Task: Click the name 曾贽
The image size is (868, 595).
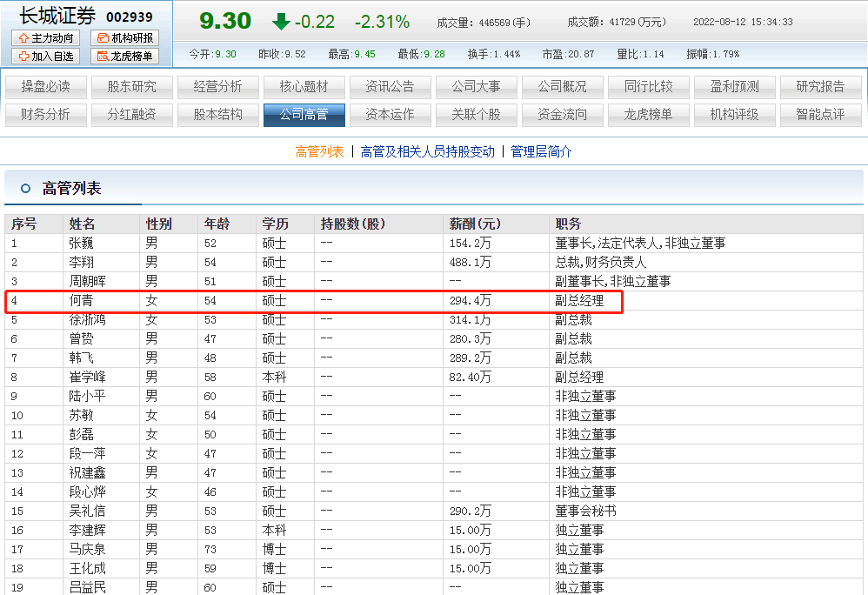Action: coord(82,338)
